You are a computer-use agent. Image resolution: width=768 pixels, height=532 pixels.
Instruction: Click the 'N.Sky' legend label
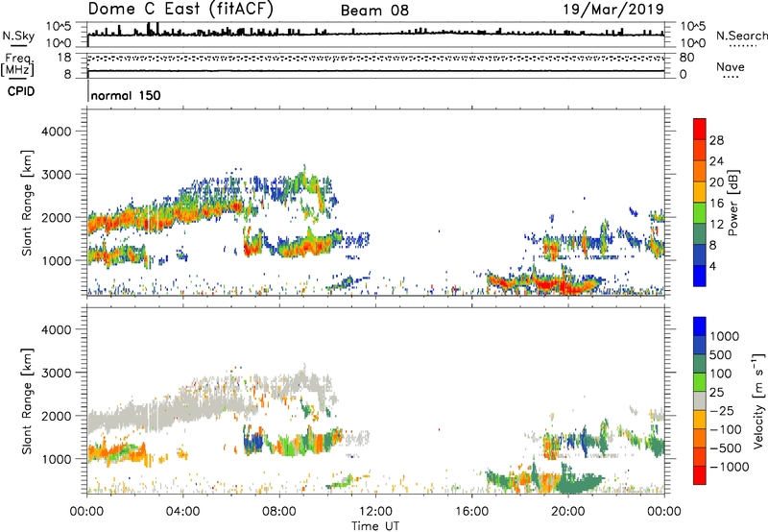18,36
